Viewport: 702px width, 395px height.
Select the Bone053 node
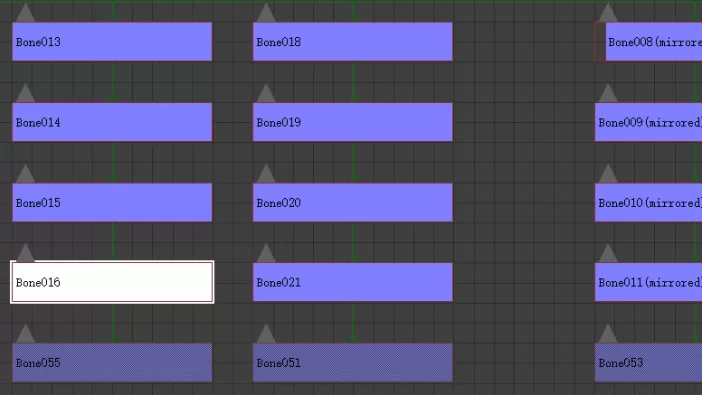coord(648,363)
